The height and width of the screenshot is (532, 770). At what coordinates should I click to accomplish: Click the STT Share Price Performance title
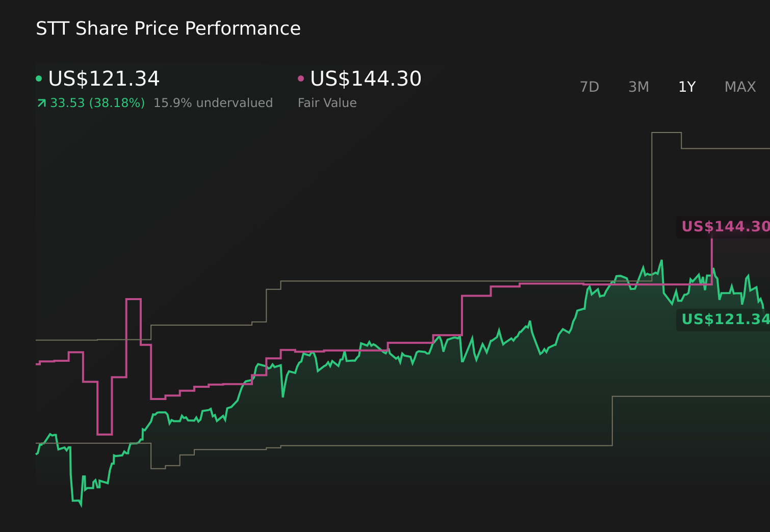click(168, 29)
